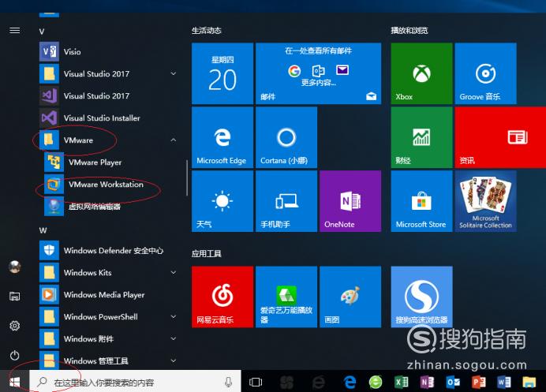Expand the Windows PowerShell folder chevron
546x392 pixels.
tap(173, 316)
